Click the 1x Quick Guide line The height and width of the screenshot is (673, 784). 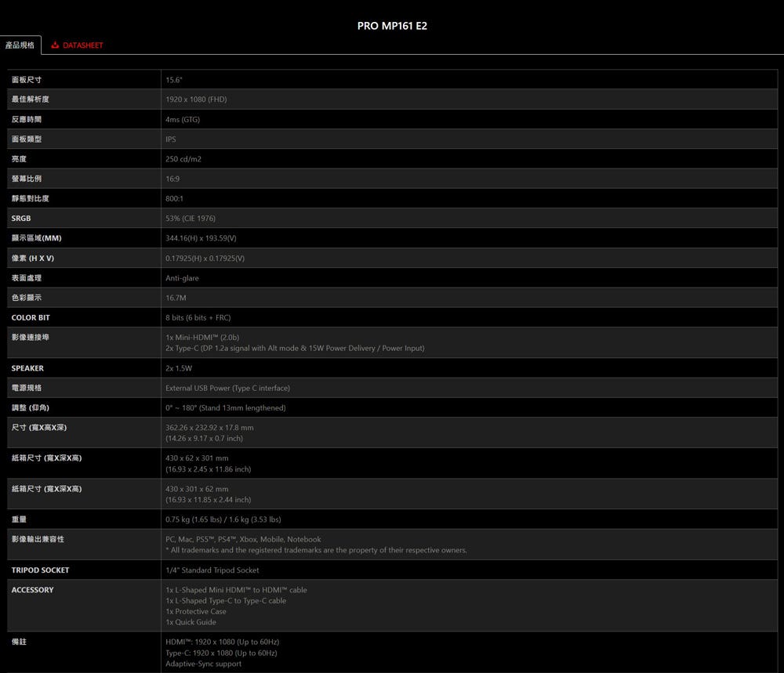[x=191, y=622]
